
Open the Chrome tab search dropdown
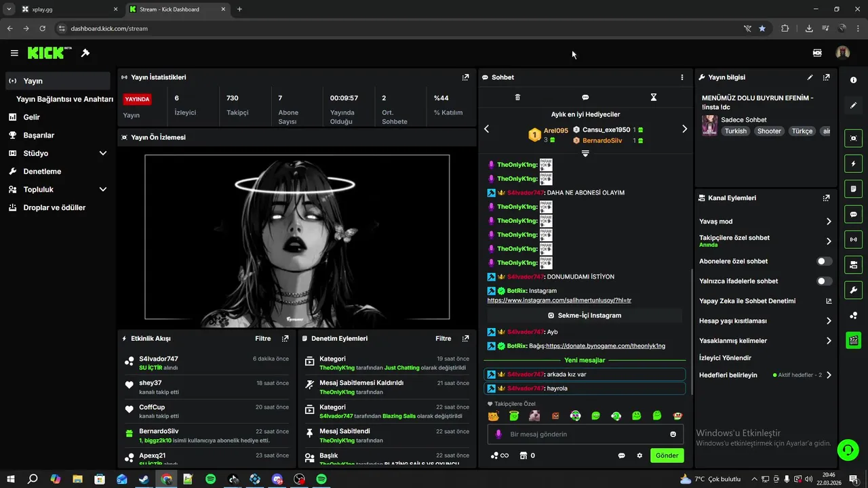(9, 9)
